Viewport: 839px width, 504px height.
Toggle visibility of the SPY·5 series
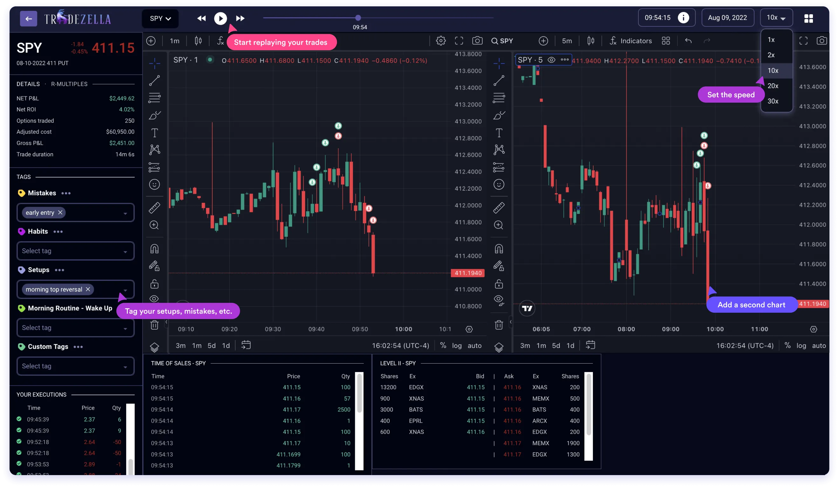(552, 59)
